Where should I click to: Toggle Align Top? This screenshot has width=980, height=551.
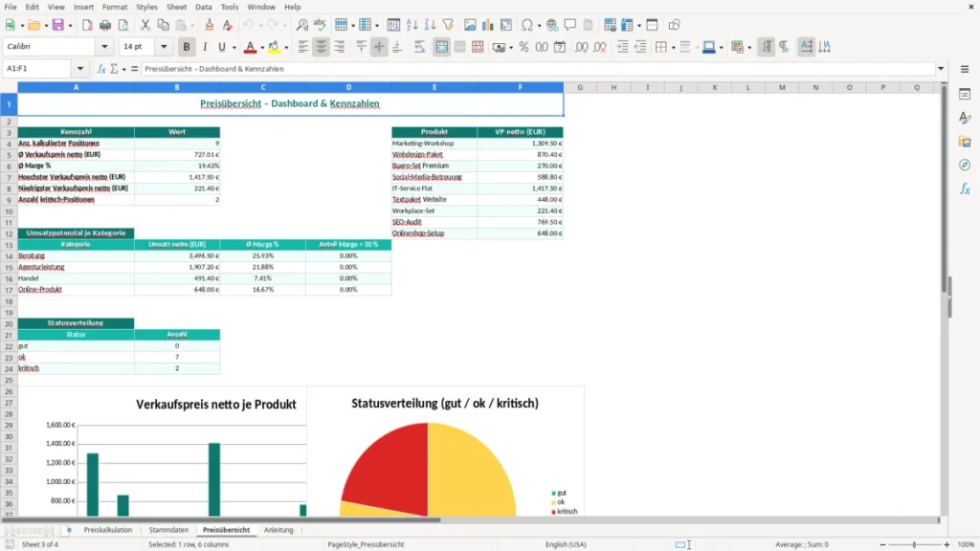click(x=361, y=47)
